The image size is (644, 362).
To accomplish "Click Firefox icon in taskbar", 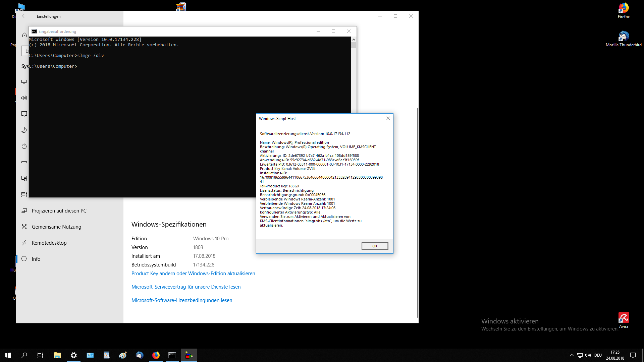I will point(156,355).
